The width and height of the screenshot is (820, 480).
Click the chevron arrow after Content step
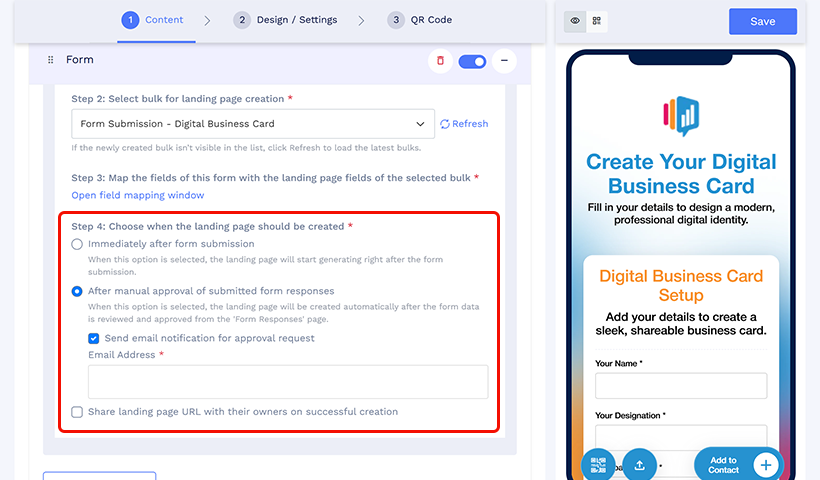pos(208,20)
